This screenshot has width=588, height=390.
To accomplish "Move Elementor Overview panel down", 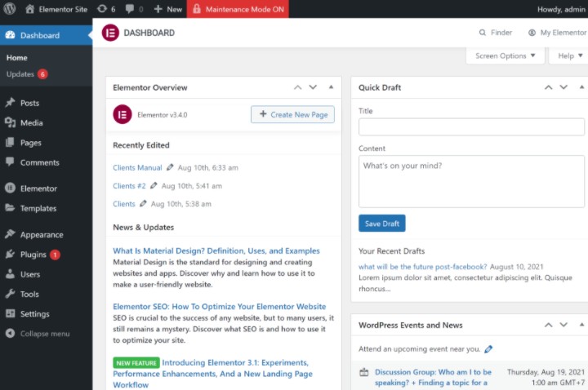I will (x=312, y=87).
